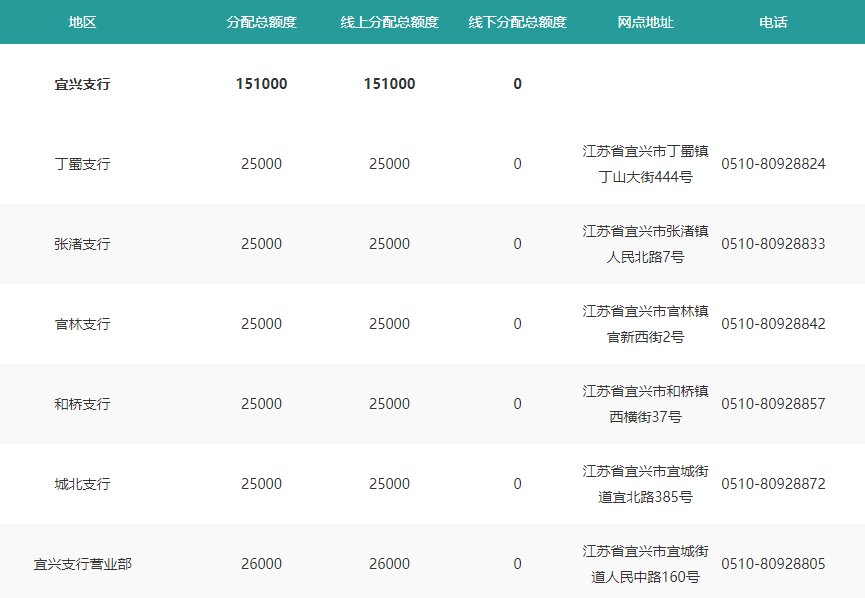Image resolution: width=865 pixels, height=598 pixels.
Task: Click the 地区 column header
Action: tap(82, 22)
